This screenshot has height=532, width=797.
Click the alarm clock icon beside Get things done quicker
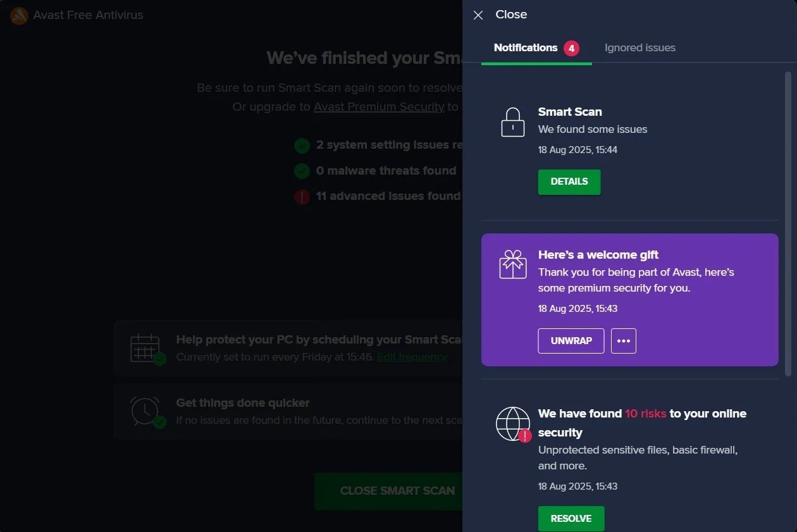click(146, 411)
